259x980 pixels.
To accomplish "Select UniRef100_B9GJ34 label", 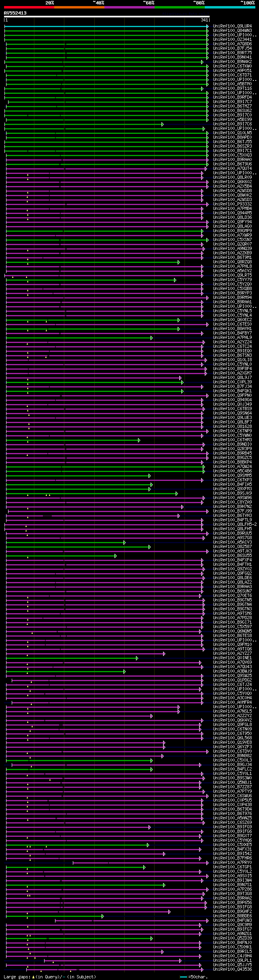I will (x=232, y=764).
